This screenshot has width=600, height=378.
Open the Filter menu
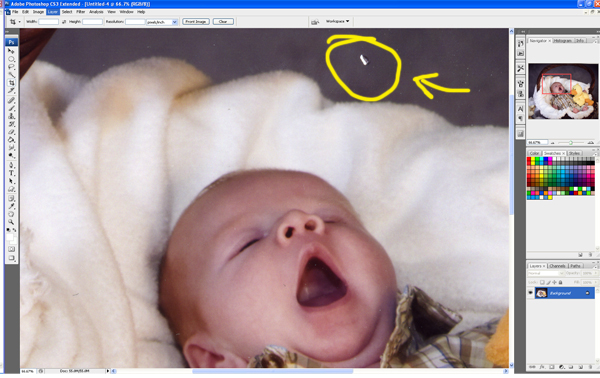pos(80,12)
